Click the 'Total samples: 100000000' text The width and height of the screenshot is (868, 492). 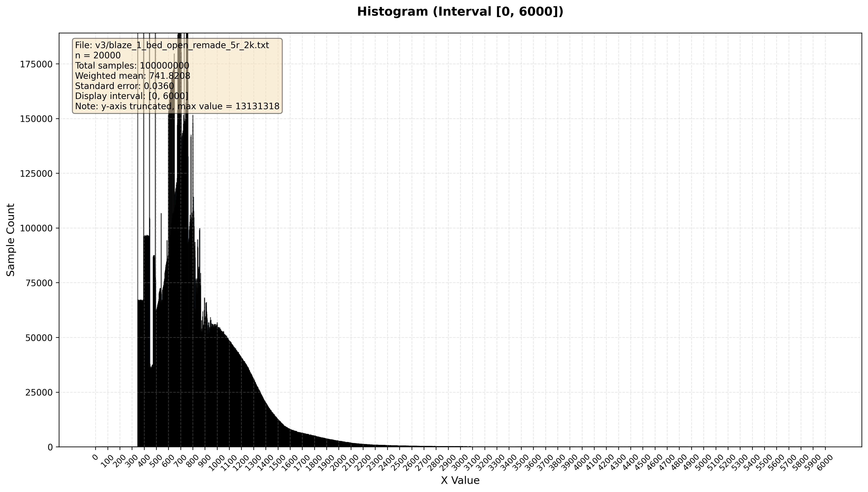pyautogui.click(x=132, y=66)
